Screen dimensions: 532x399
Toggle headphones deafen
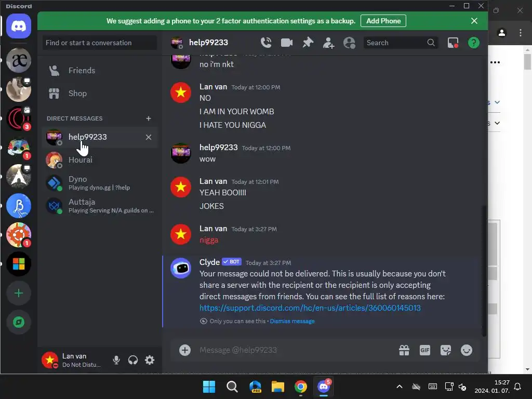coord(133,360)
